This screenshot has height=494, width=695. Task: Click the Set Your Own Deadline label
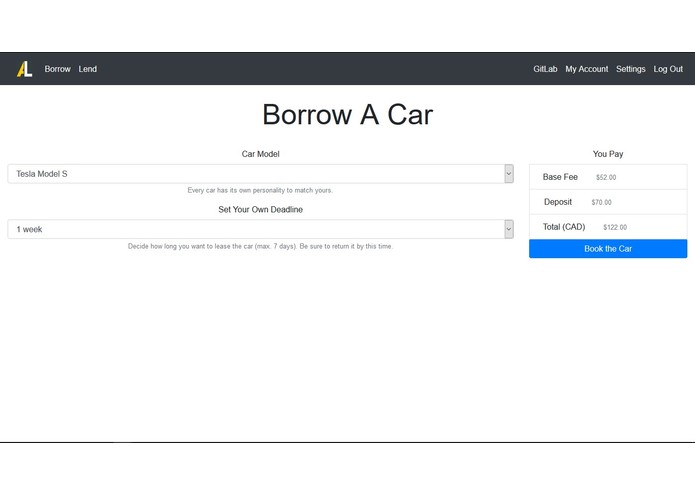pyautogui.click(x=261, y=210)
